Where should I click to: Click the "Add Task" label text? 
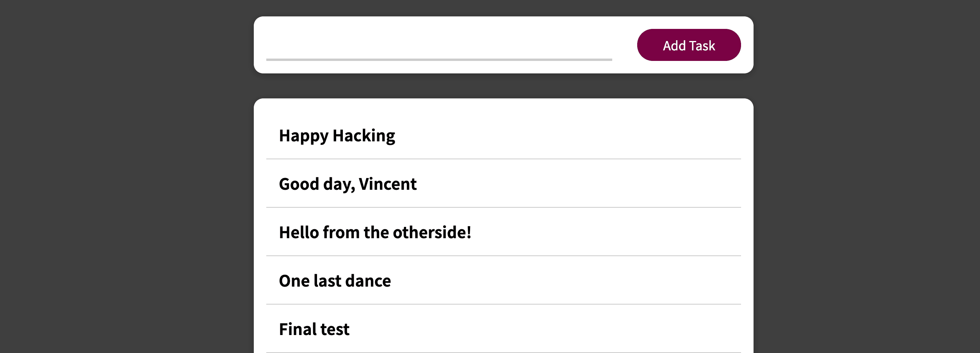pos(689,46)
